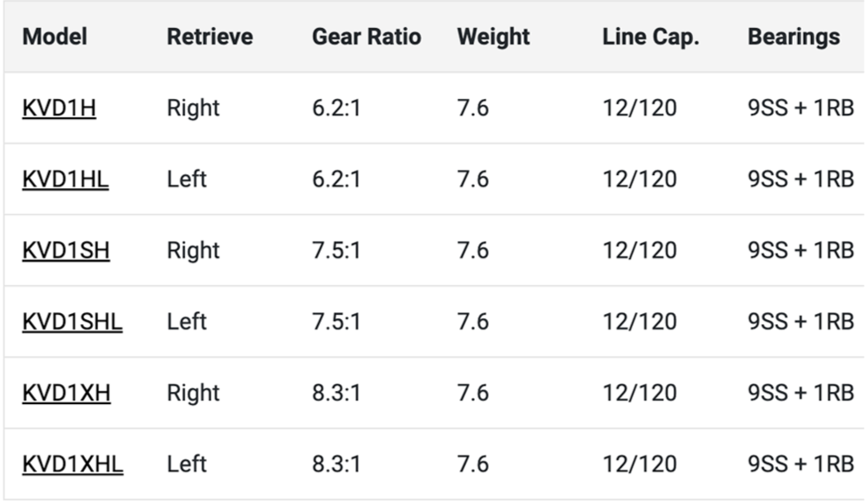This screenshot has height=502, width=868.
Task: Open the KVD1XH model link
Action: point(66,393)
